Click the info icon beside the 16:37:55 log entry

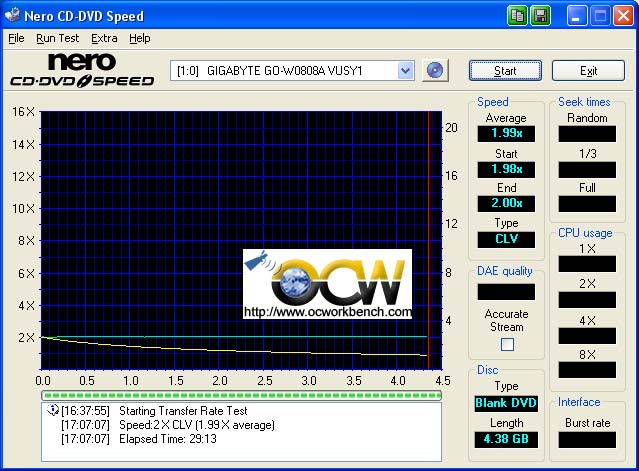(53, 410)
